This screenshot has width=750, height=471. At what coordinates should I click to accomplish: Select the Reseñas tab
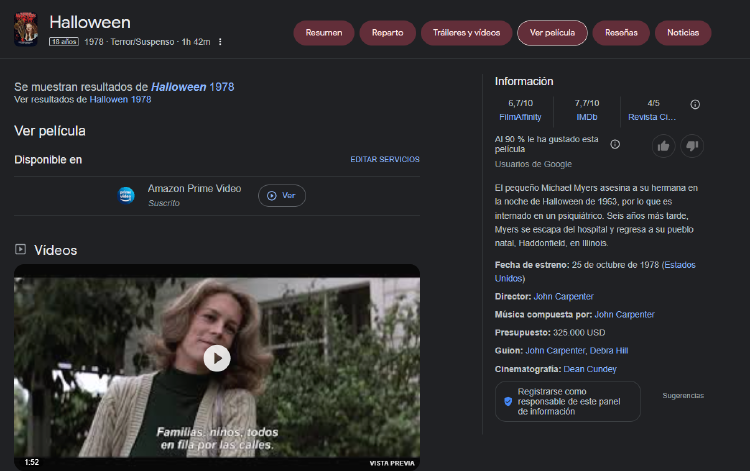(x=621, y=33)
